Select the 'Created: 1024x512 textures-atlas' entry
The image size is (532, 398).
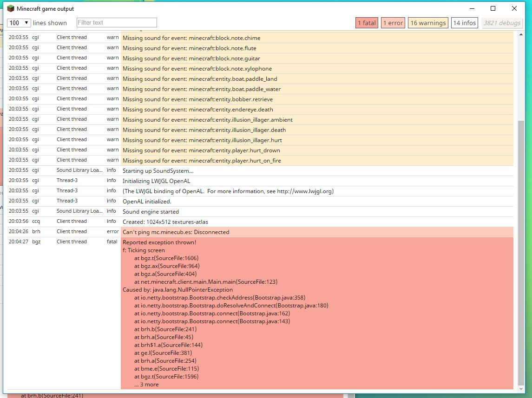pos(165,222)
